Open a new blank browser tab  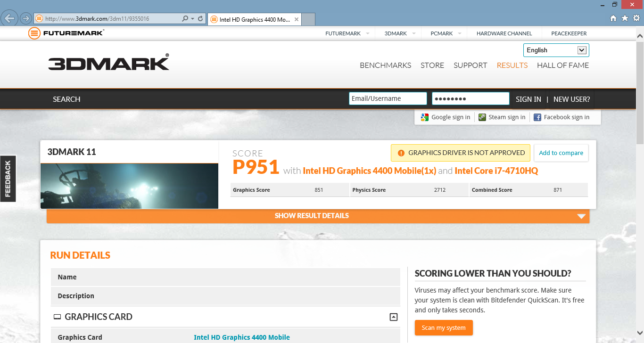coord(308,19)
